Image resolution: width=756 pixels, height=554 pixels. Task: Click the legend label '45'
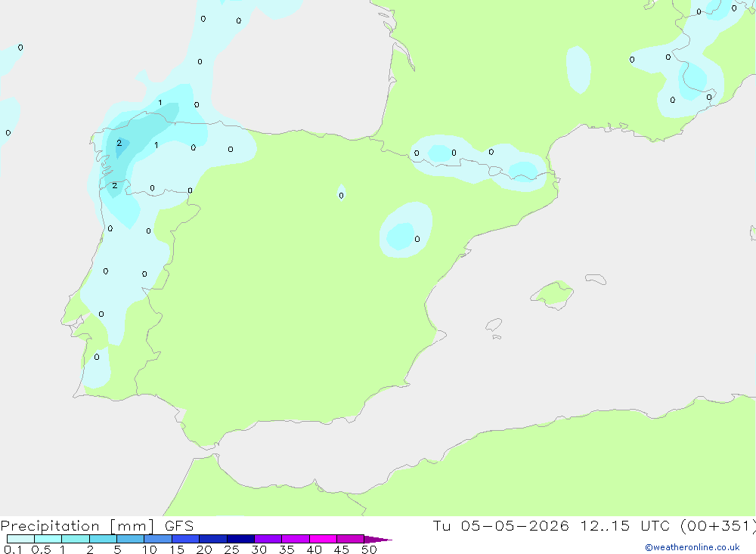(x=342, y=549)
